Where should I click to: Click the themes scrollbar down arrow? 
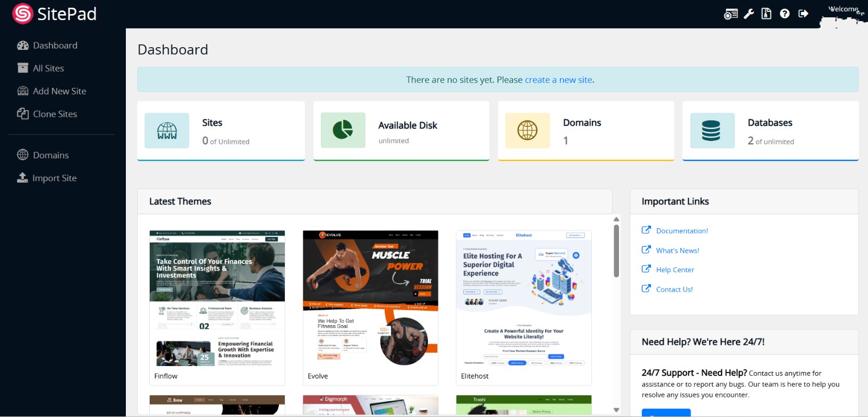[616, 410]
